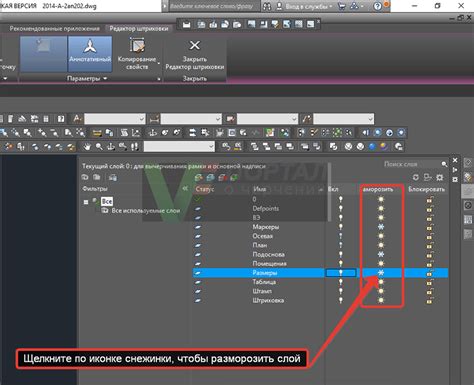The height and width of the screenshot is (385, 474).
Task: Collapse the Все filter tree node
Action: (x=86, y=202)
